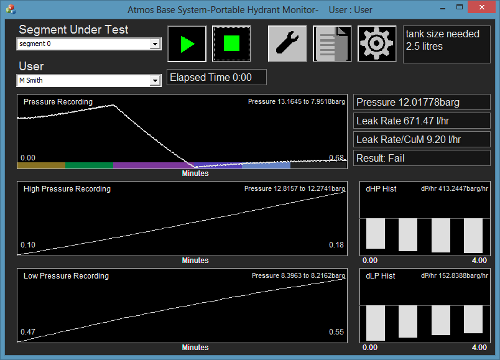
Task: Click the 'dP/hr 152.8388barg/hr' value
Action: [x=454, y=276]
